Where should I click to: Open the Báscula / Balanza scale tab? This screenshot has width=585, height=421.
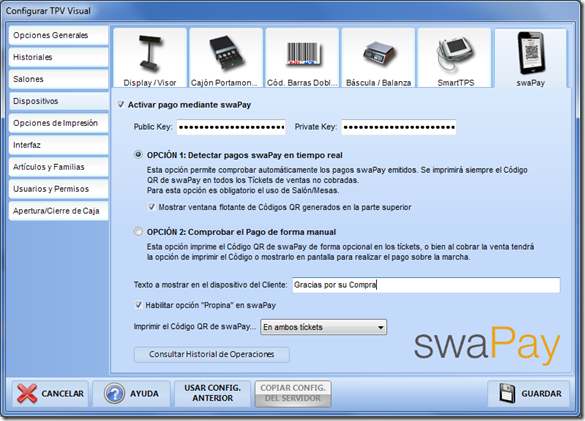point(378,58)
